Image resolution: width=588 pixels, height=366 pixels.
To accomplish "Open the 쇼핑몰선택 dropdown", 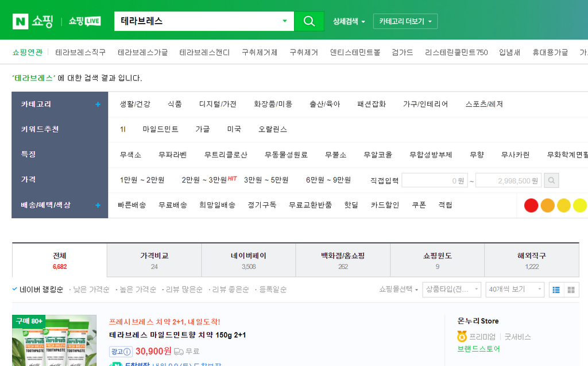I will coord(399,290).
